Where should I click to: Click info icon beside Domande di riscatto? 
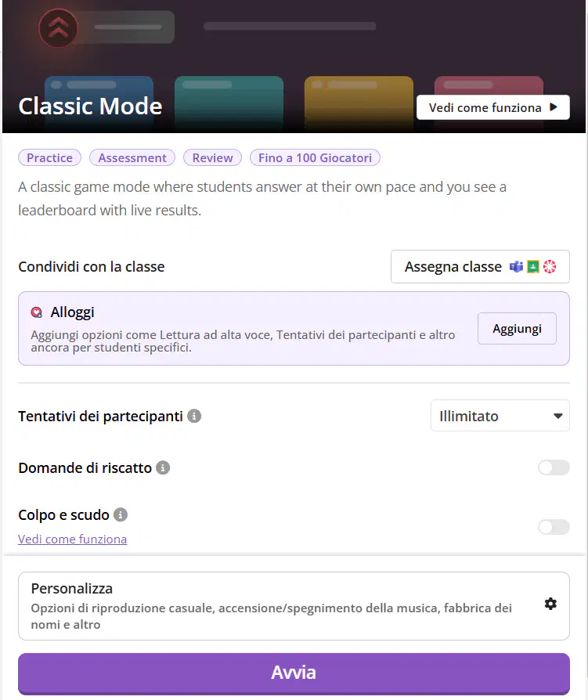click(163, 468)
